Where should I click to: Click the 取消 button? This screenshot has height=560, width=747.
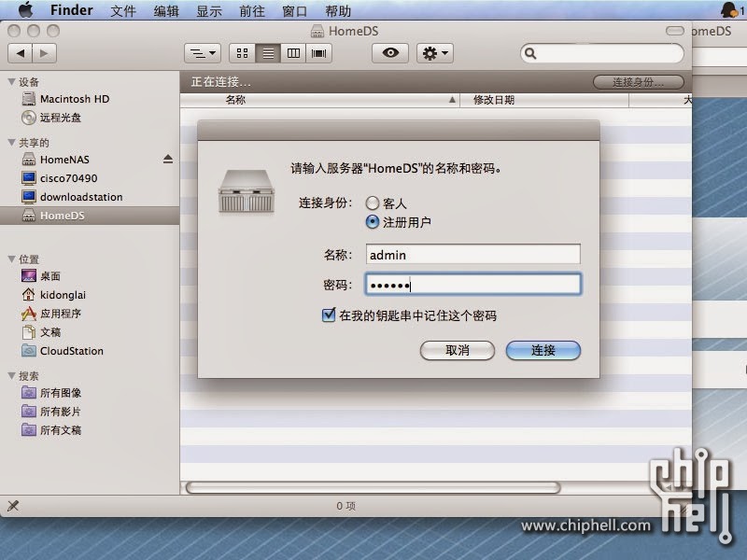click(x=458, y=351)
